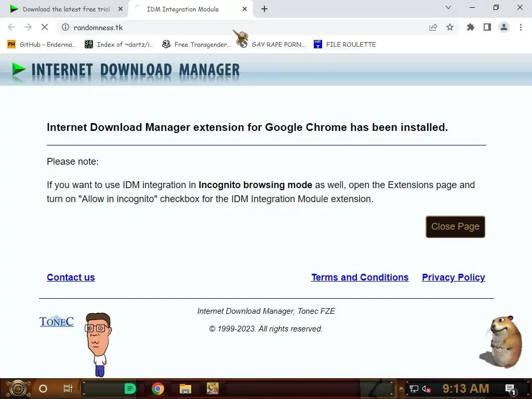Toggle the browser side panel
Image resolution: width=532 pixels, height=399 pixels.
coord(487,27)
